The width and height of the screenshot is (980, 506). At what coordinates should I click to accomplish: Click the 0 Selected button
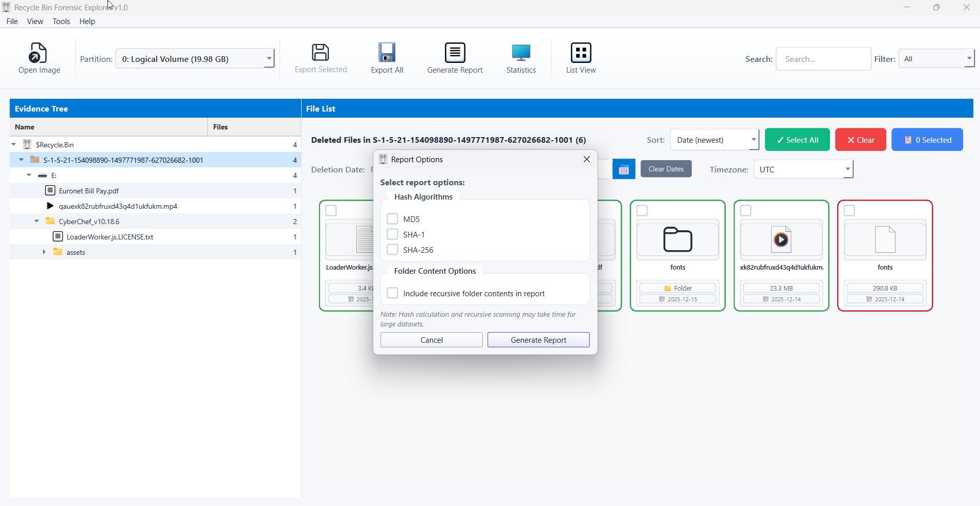[x=927, y=140]
